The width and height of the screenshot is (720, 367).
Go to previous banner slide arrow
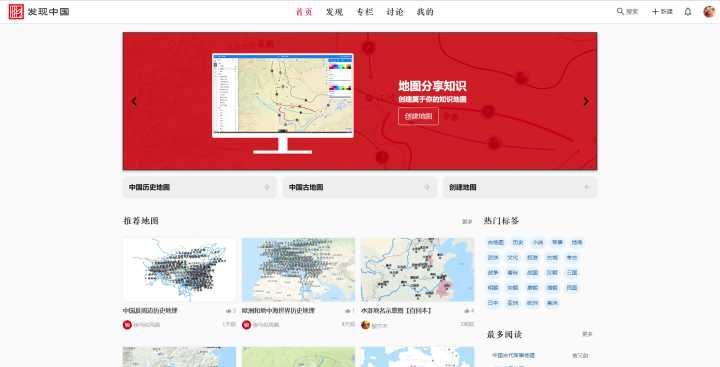click(134, 101)
